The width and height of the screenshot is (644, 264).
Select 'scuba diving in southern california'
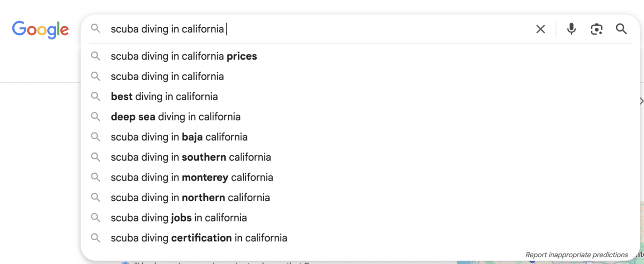click(x=360, y=157)
